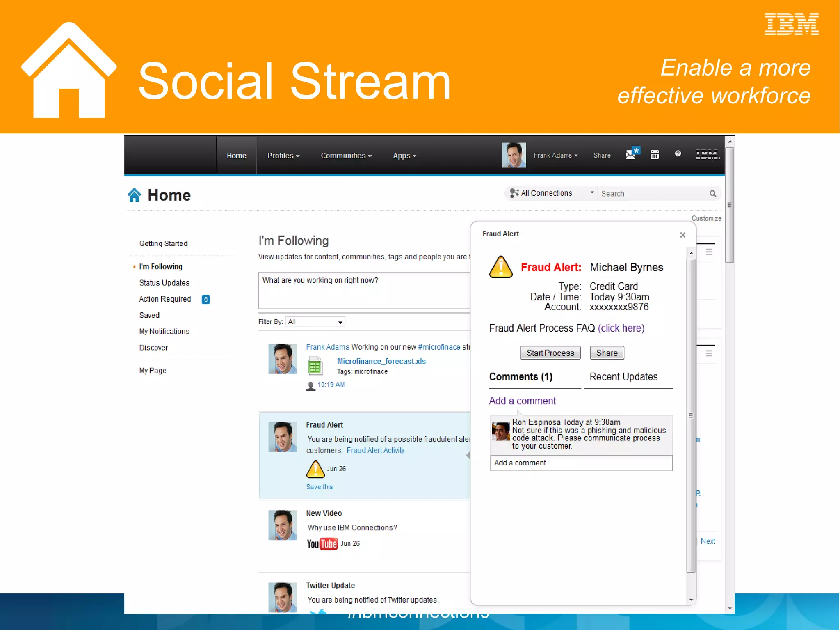
Task: Expand the Profiles menu
Action: click(x=283, y=156)
